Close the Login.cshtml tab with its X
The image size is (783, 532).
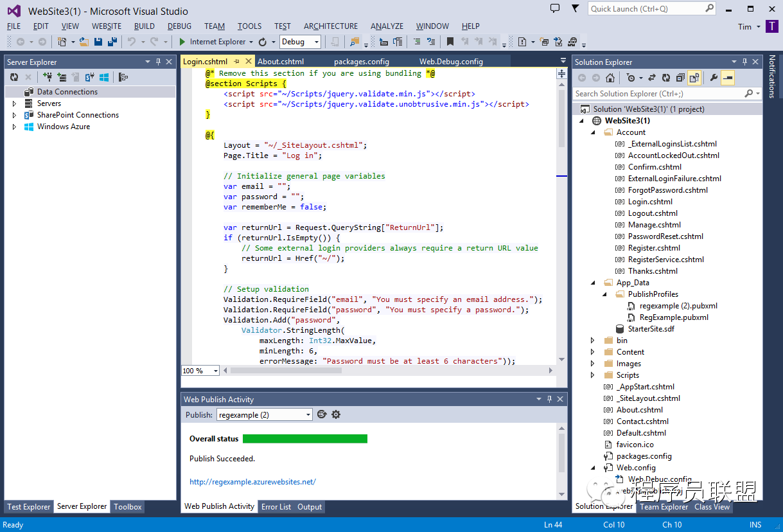point(249,62)
